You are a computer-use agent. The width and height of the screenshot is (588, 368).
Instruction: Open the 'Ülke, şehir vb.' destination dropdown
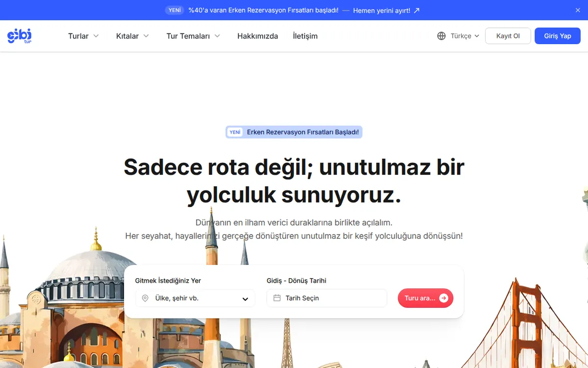pos(195,298)
